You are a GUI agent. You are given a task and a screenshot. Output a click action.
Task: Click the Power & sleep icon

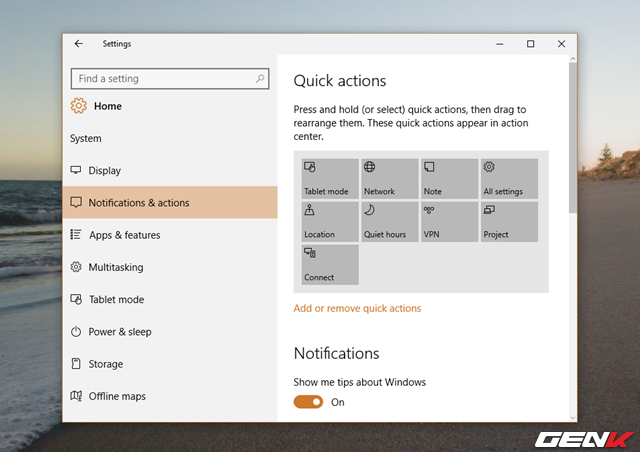point(76,332)
